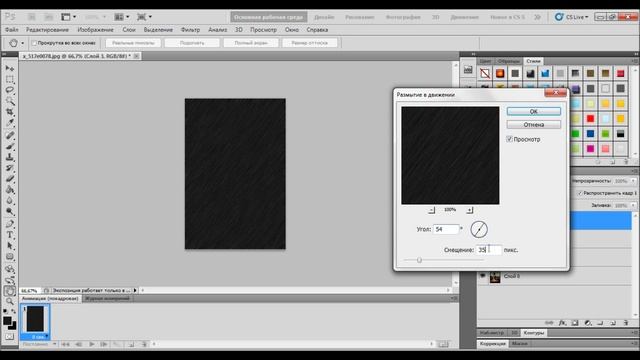Select the Crop tool
The height and width of the screenshot is (360, 640).
[x=10, y=112]
